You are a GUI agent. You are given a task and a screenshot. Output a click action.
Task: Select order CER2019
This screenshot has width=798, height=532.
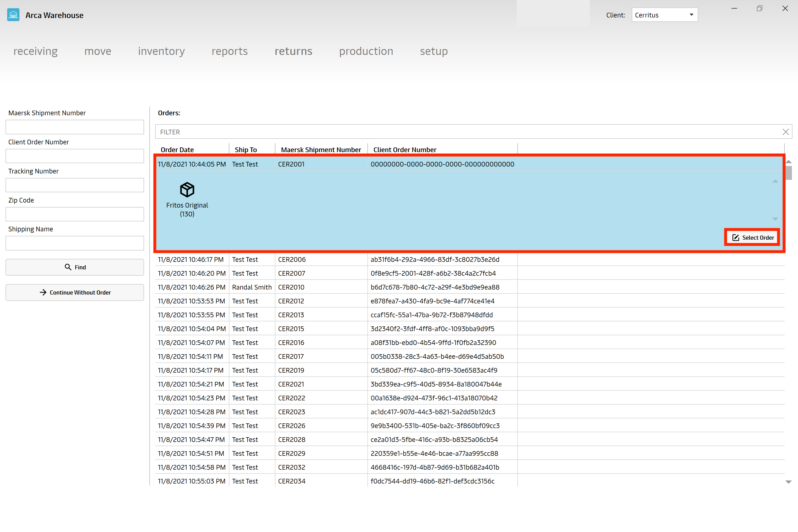pos(470,370)
